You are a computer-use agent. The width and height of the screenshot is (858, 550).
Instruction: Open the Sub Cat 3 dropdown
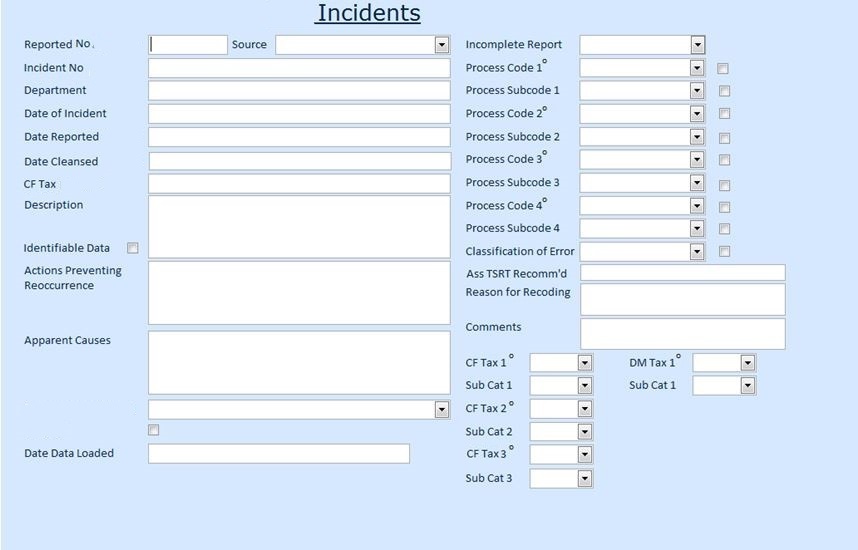click(585, 479)
